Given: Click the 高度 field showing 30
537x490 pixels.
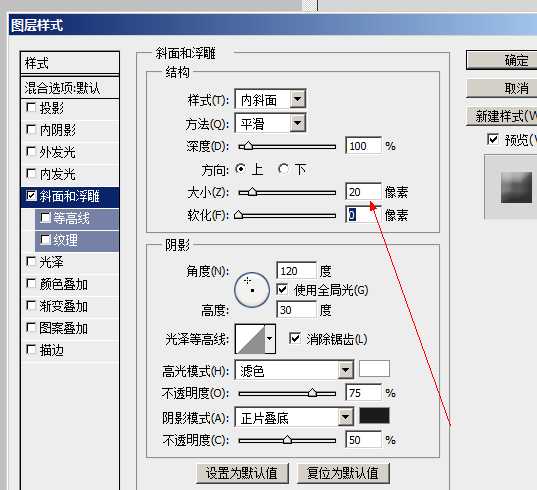Looking at the screenshot, I should [296, 310].
